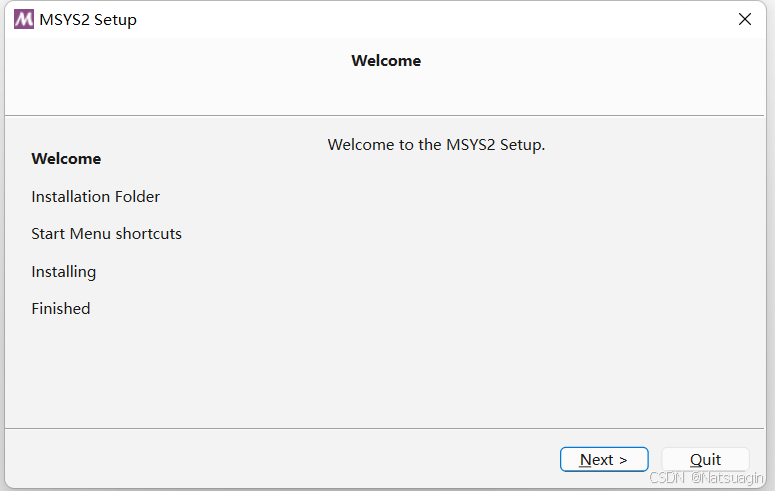
Task: Click the 'Welcome to the MSYS2 Setup.' message
Action: pyautogui.click(x=436, y=145)
